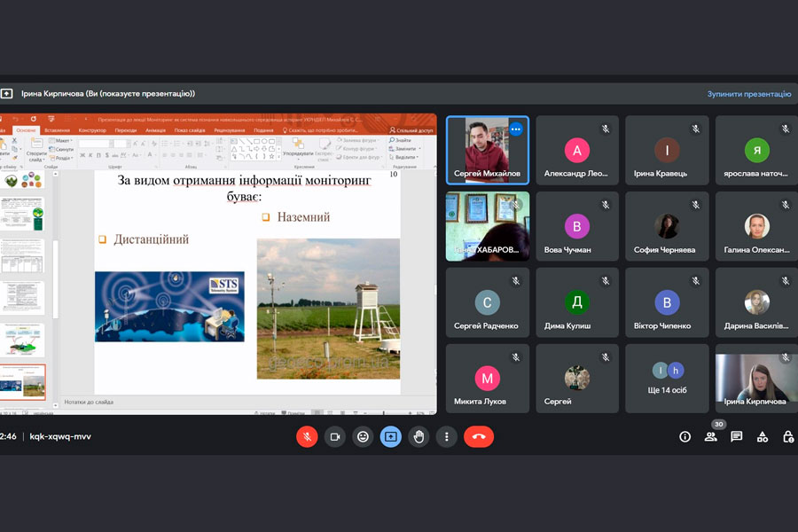Image resolution: width=798 pixels, height=532 pixels.
Task: Click the blue present-screen button
Action: pos(391,437)
